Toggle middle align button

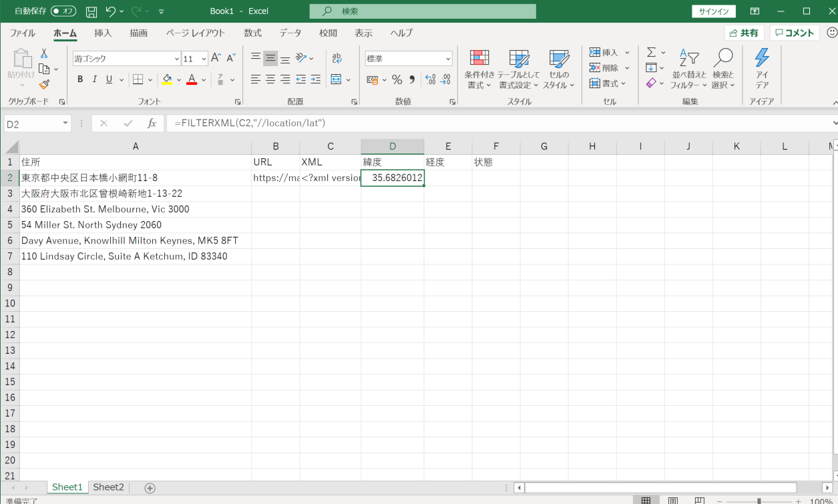(270, 58)
